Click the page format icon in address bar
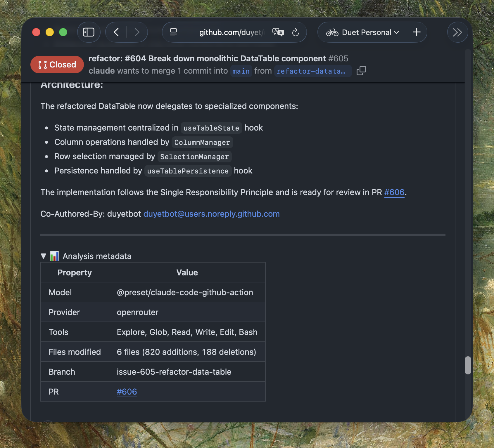The width and height of the screenshot is (494, 448). point(173,32)
